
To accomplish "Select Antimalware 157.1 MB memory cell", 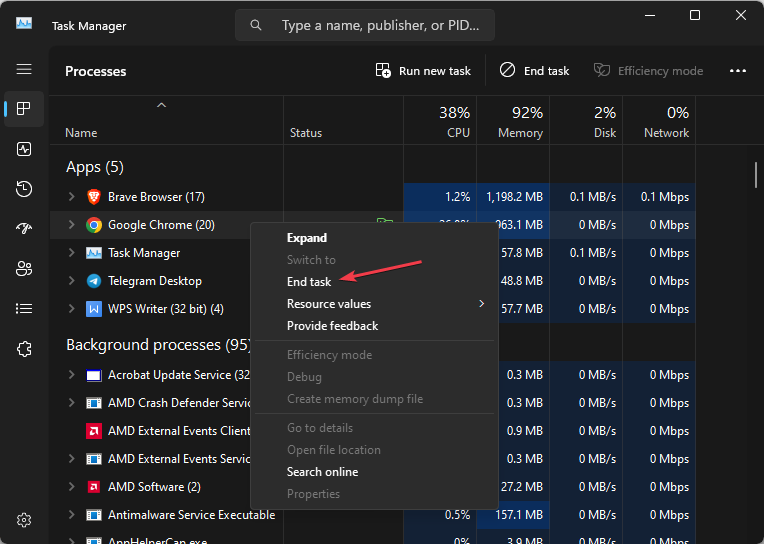I will [513, 515].
